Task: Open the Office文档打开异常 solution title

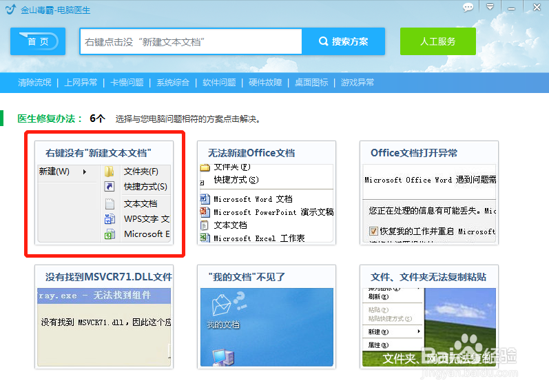Action: point(414,153)
